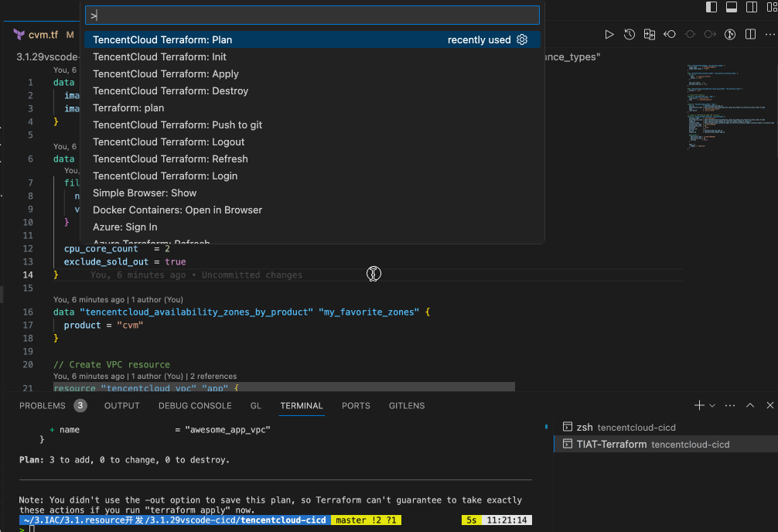Click the '2 references' code lens
Viewport: 778px width, 532px height.
coord(213,376)
